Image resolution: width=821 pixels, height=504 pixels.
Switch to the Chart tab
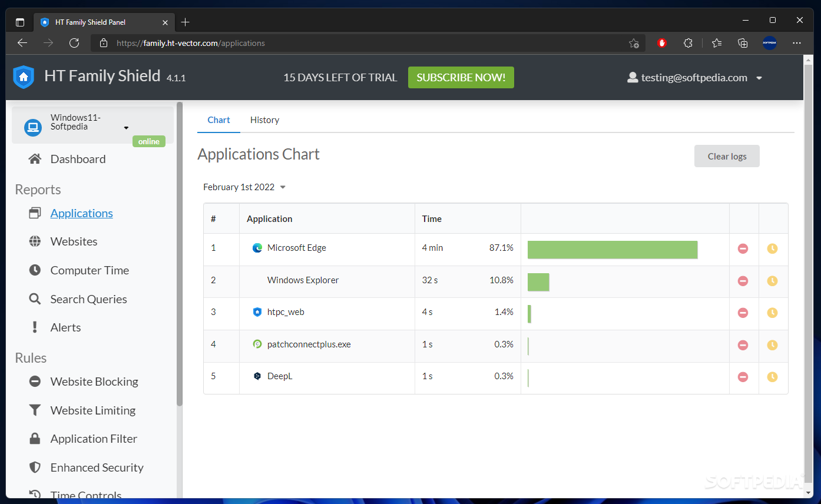tap(219, 120)
